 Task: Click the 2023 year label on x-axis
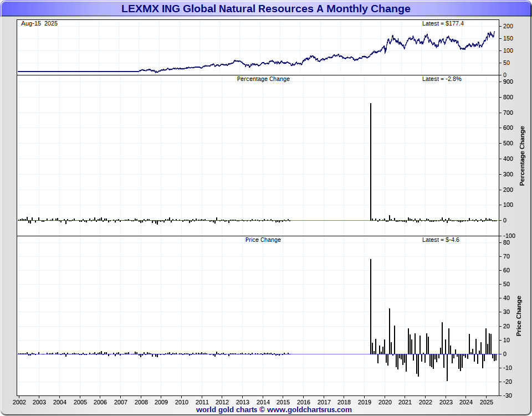[x=446, y=402]
